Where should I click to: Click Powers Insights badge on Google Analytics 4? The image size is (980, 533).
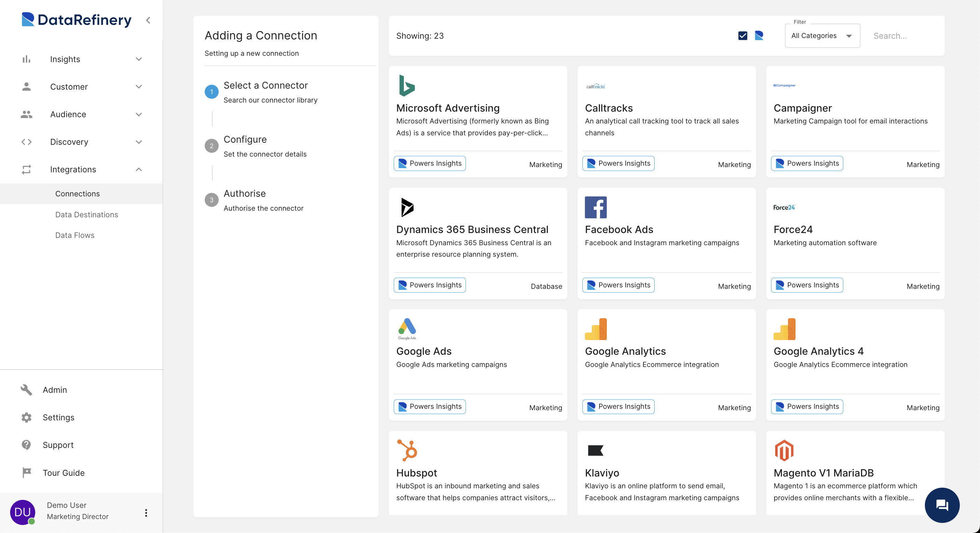pos(807,406)
